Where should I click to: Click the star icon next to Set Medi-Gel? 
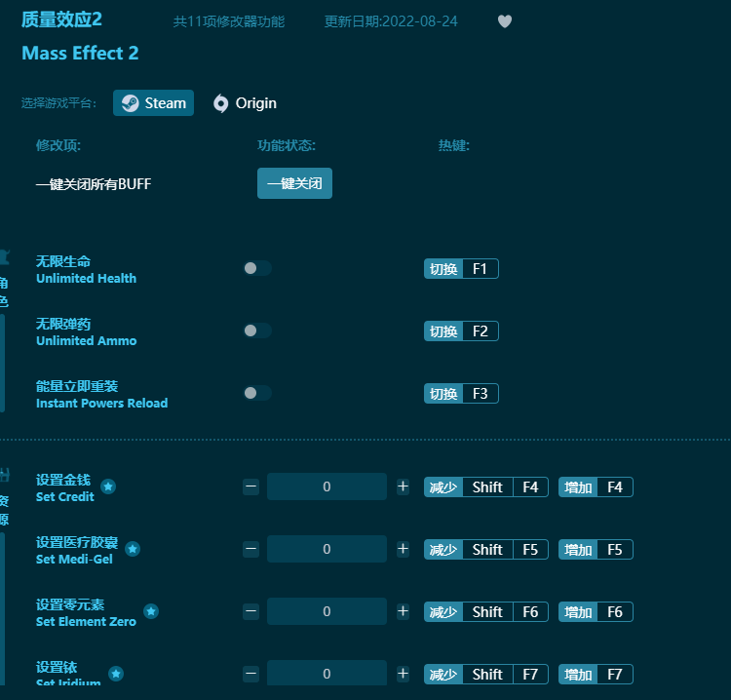[x=133, y=549]
